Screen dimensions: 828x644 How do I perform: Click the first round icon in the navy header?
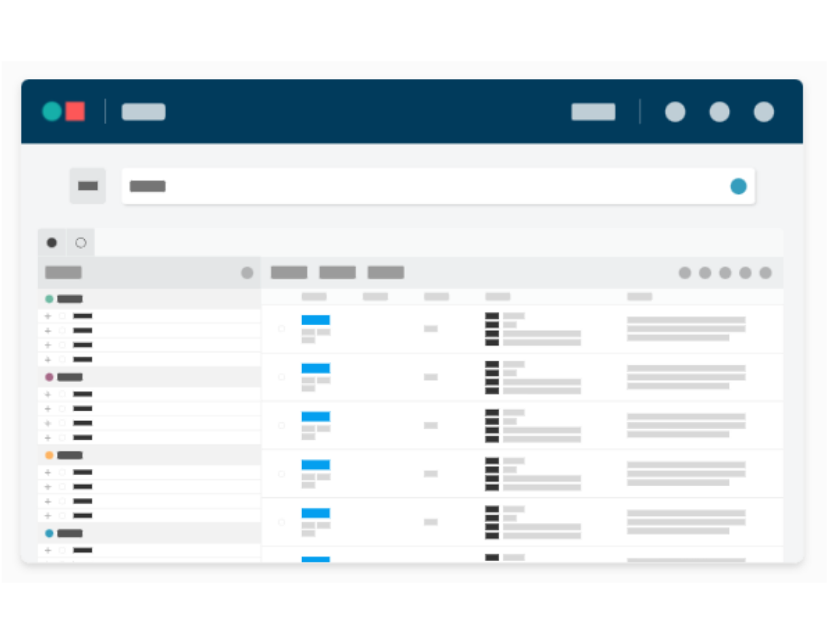pos(675,112)
